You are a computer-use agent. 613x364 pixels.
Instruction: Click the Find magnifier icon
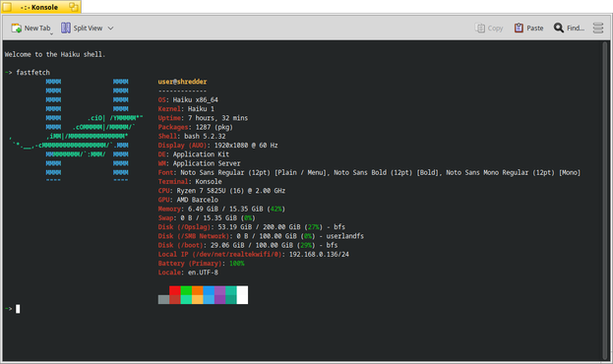coord(559,28)
